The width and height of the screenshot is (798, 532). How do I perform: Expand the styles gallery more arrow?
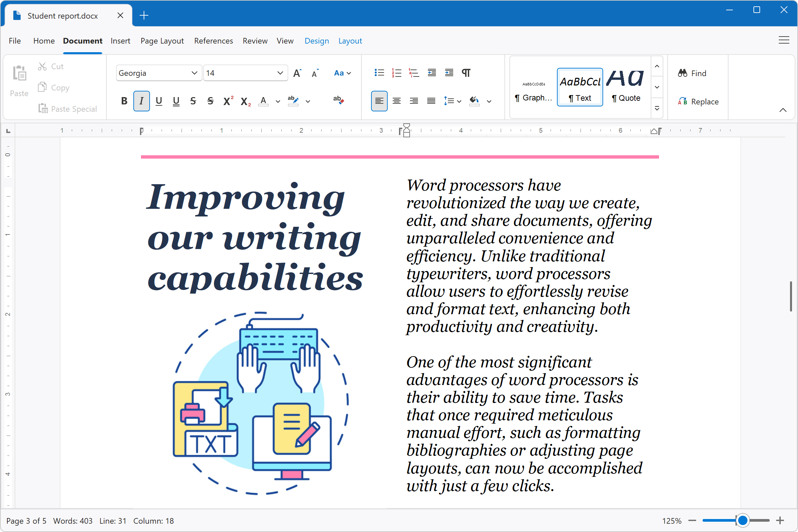657,108
